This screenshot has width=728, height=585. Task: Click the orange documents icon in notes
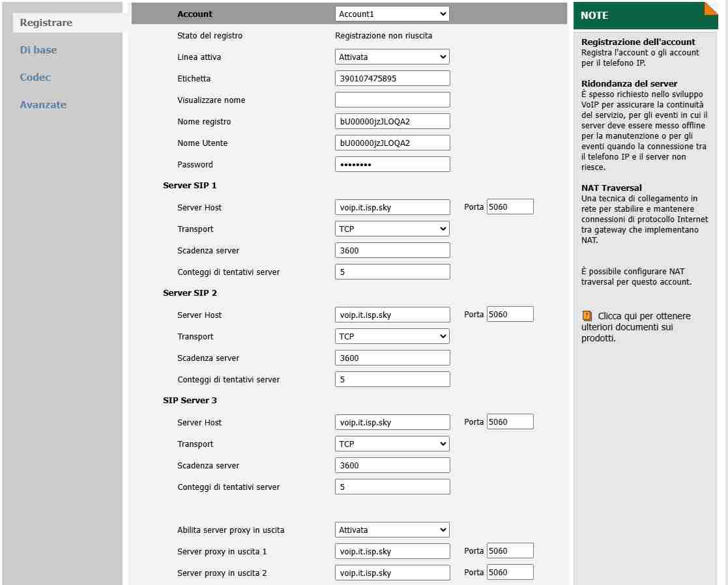click(x=587, y=316)
